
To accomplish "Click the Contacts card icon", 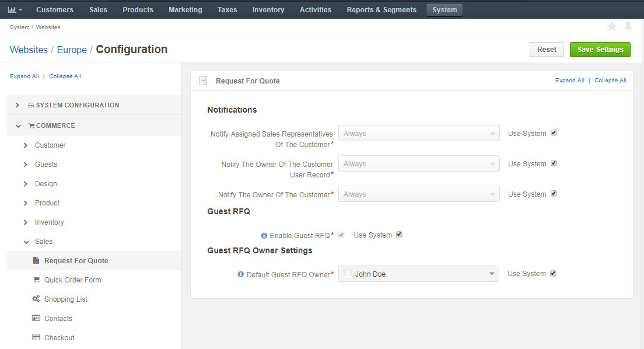I will pyautogui.click(x=36, y=318).
